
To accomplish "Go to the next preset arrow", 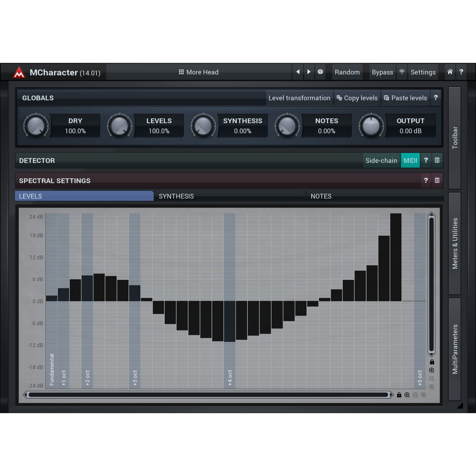I will [309, 72].
